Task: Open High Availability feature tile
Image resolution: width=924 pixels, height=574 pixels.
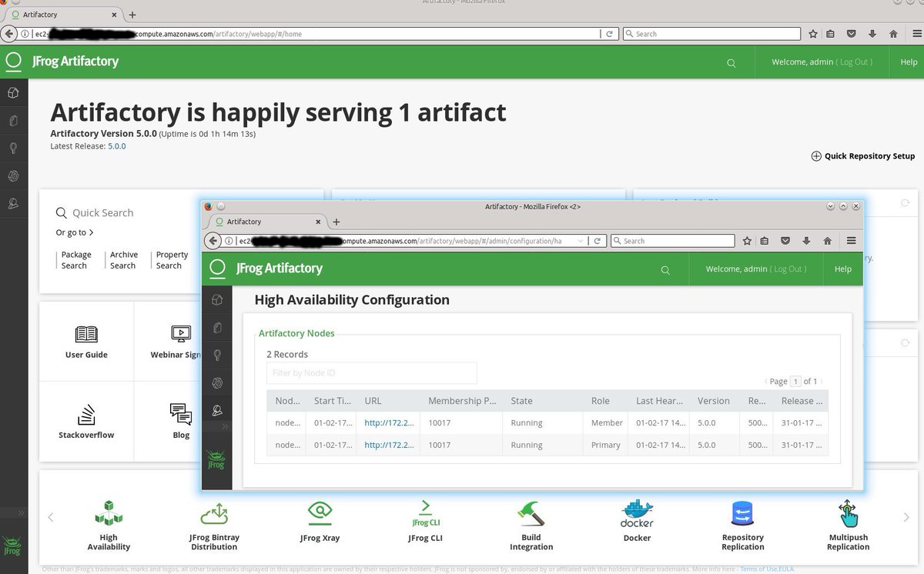Action: (109, 524)
